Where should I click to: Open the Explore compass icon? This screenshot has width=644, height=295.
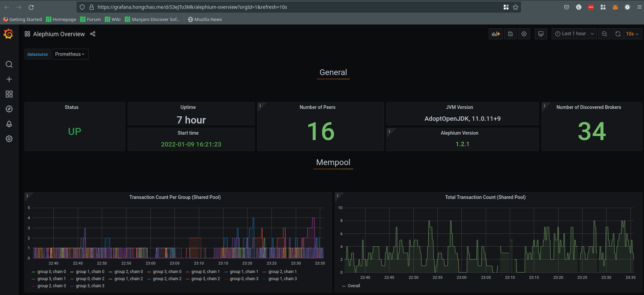pyautogui.click(x=9, y=109)
